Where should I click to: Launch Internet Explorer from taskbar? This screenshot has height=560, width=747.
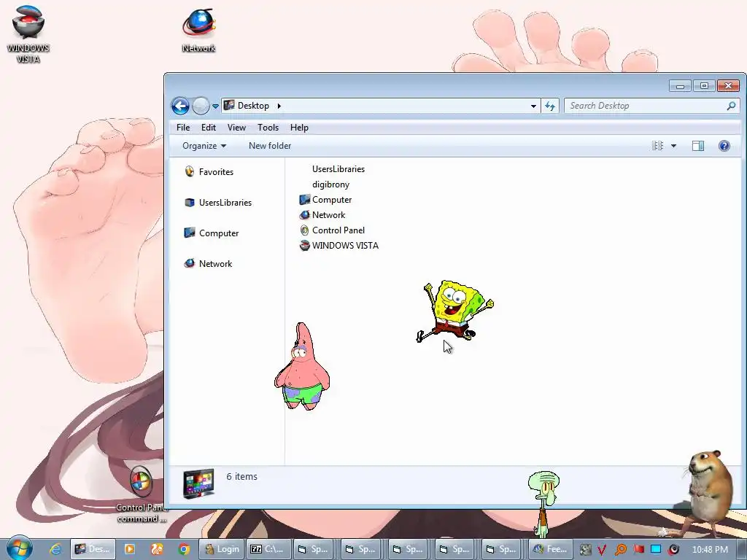(x=55, y=549)
